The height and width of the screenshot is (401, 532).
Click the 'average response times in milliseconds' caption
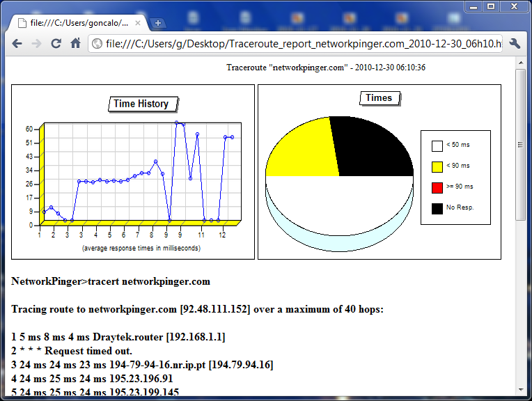(141, 248)
